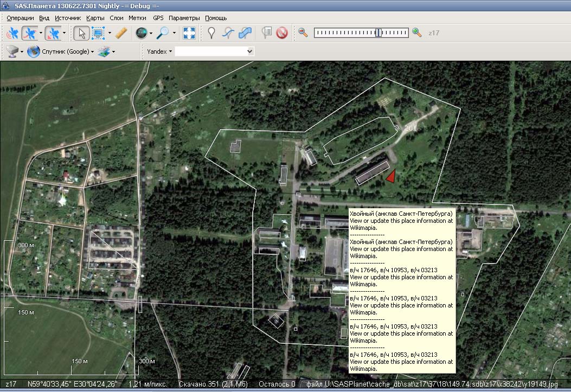Toggle GPS map-follow satellite button

click(53, 33)
